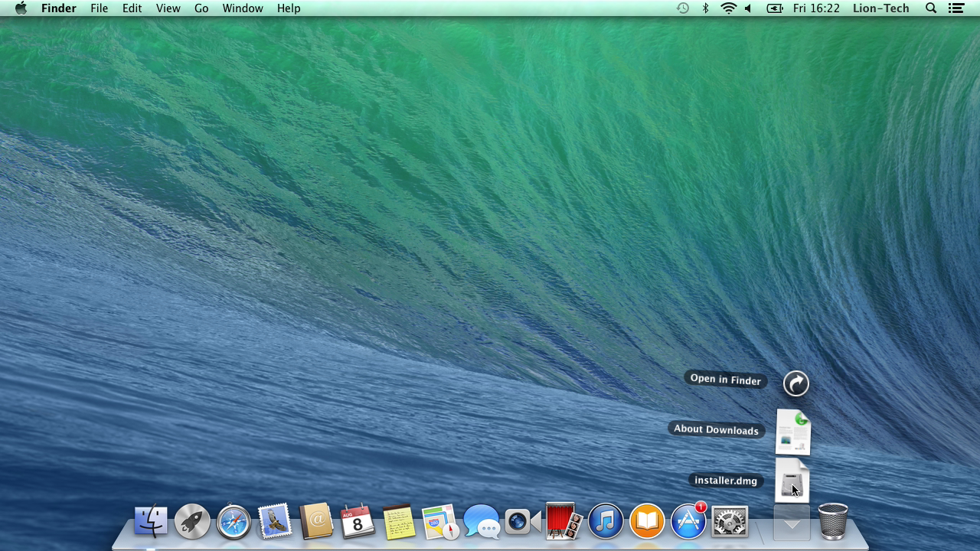
Task: Open FaceTime camera icon
Action: [523, 522]
